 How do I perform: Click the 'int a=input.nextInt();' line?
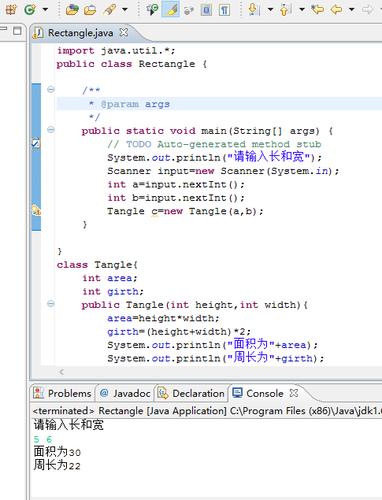click(176, 184)
